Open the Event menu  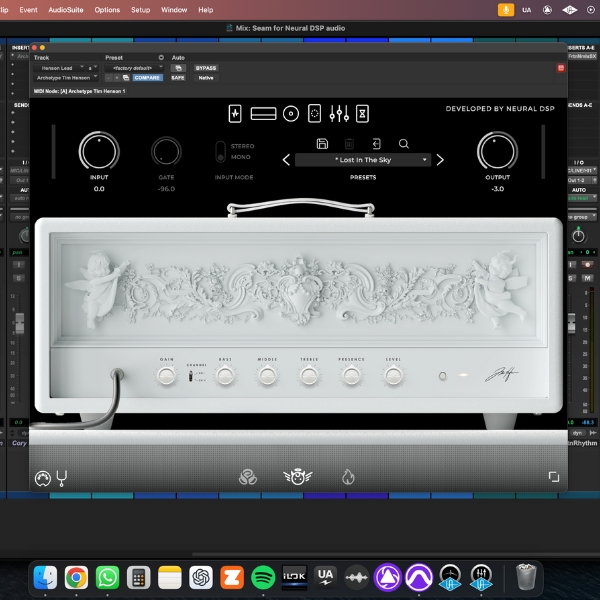pos(28,10)
